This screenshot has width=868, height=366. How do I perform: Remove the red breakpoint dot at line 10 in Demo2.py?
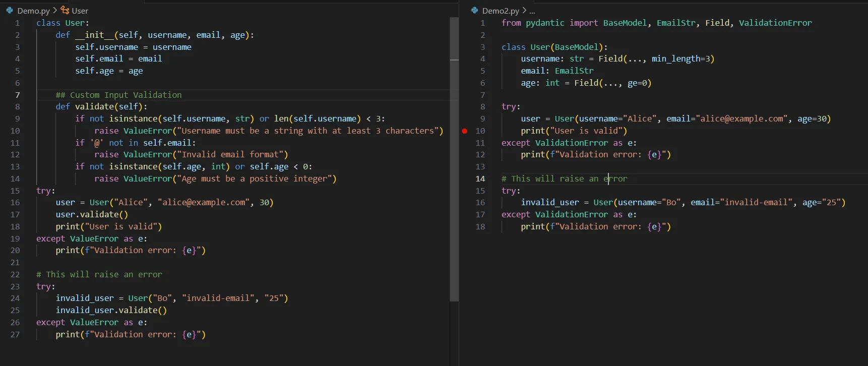pos(464,131)
